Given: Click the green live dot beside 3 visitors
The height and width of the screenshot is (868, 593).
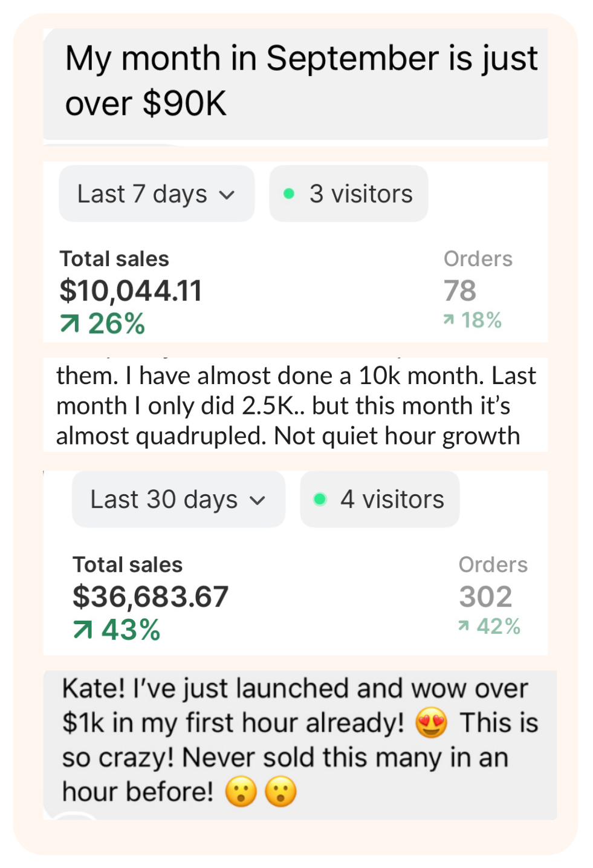Looking at the screenshot, I should (x=289, y=194).
